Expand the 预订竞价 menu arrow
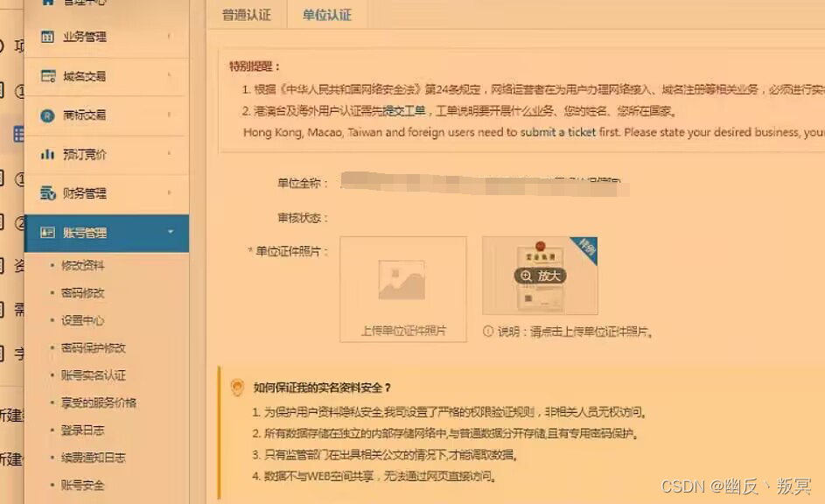825x504 pixels. (169, 153)
